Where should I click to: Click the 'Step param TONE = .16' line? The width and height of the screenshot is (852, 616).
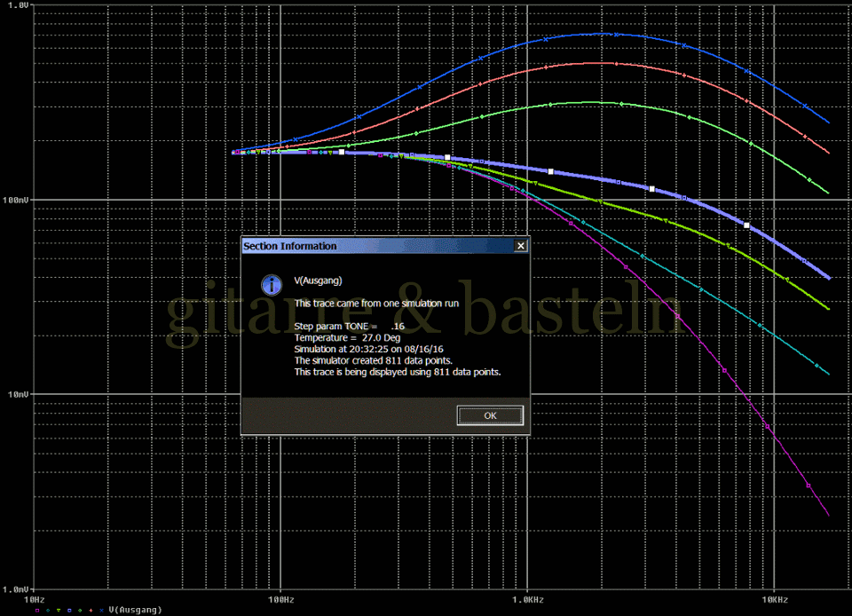click(x=350, y=326)
